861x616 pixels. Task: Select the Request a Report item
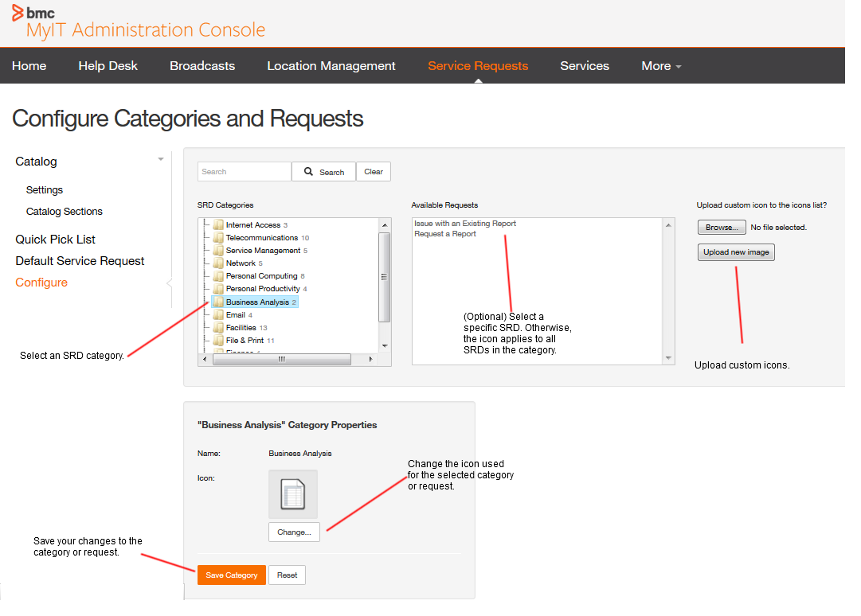point(445,234)
